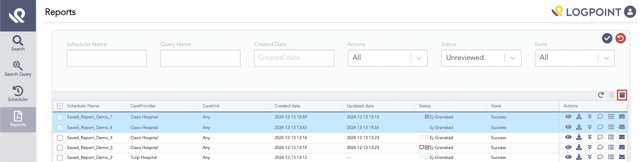644x162 pixels.
Task: View the Saved_Report_Demo_2 report with eye icon
Action: [x=568, y=157]
